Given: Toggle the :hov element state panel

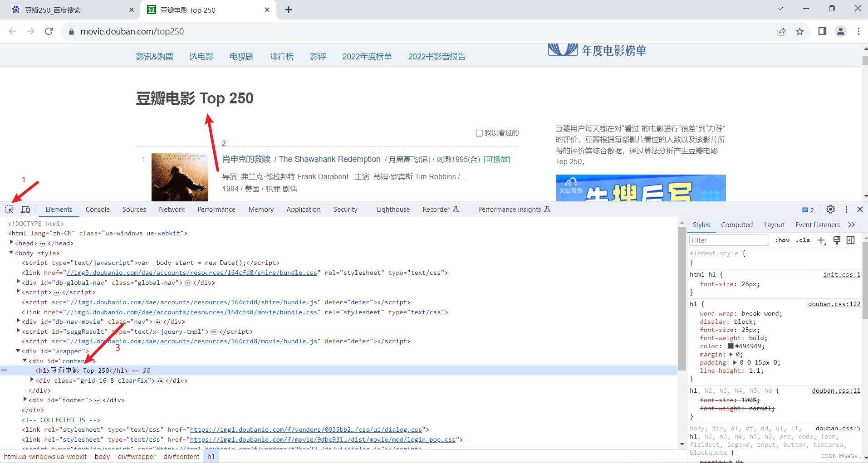Looking at the screenshot, I should [x=782, y=240].
